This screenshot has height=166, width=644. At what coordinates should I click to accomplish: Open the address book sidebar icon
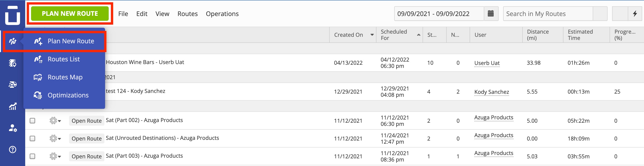click(13, 63)
